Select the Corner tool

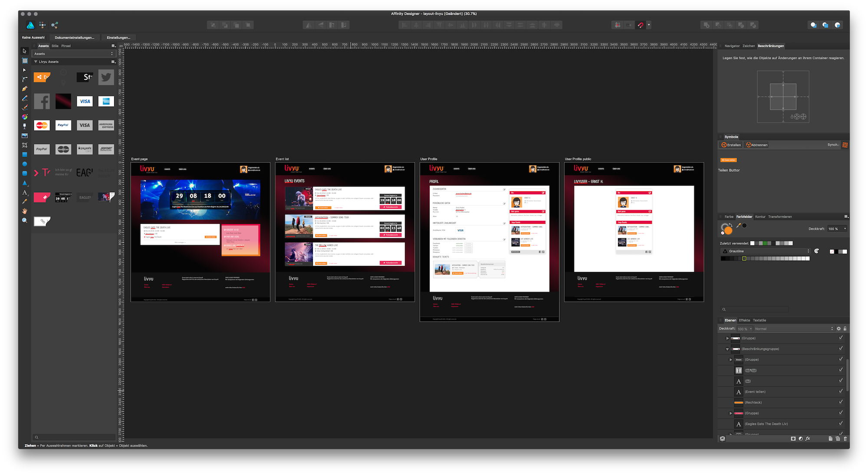point(25,79)
